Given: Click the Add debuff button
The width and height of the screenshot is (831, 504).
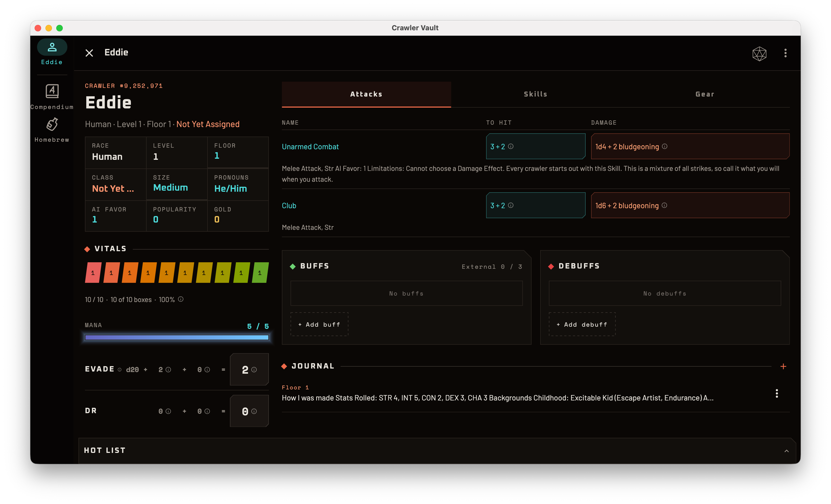Looking at the screenshot, I should [x=582, y=324].
